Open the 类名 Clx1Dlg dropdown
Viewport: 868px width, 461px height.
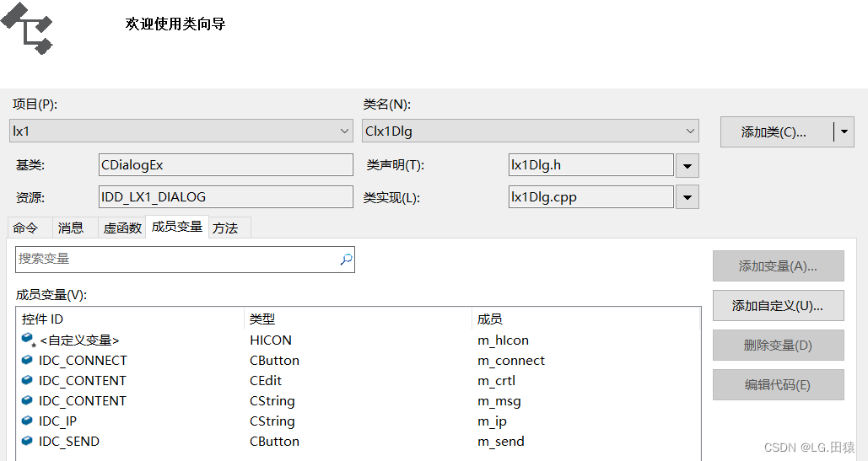click(x=531, y=131)
